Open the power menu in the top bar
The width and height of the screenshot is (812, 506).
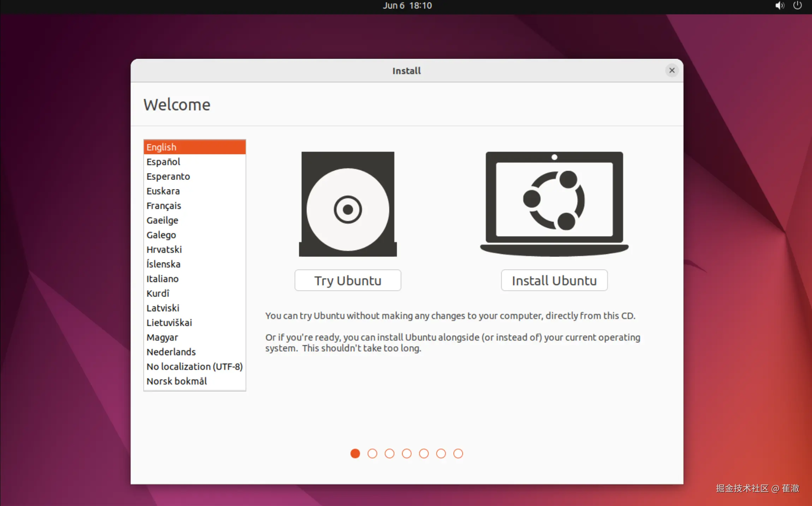(798, 5)
